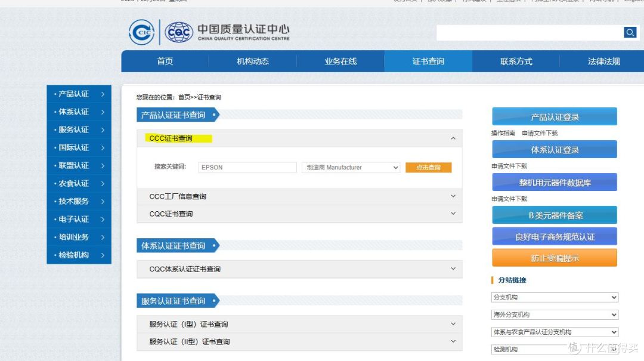Click B类元器件备案 button

pyautogui.click(x=555, y=215)
